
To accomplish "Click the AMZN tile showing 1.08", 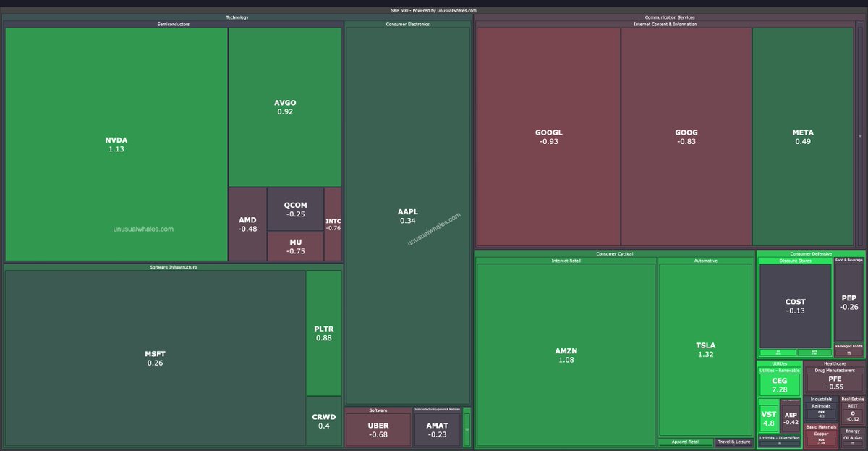I will click(x=566, y=355).
